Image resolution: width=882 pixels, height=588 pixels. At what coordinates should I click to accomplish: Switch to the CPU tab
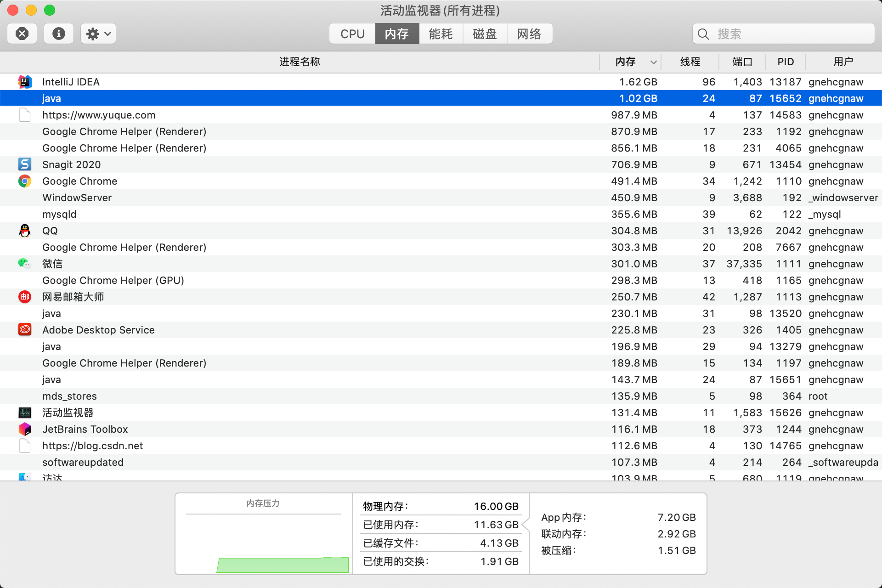[352, 34]
